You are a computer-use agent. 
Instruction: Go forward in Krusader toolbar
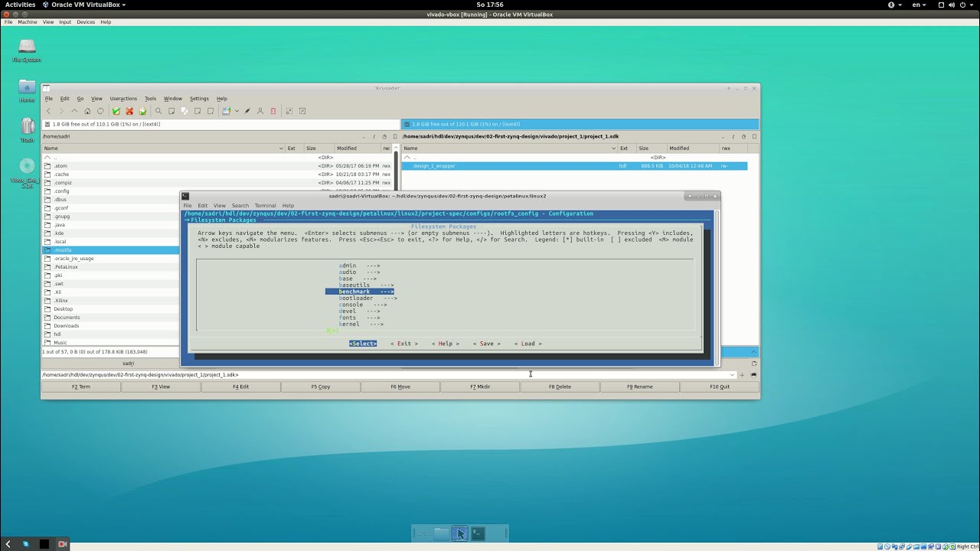pyautogui.click(x=61, y=111)
